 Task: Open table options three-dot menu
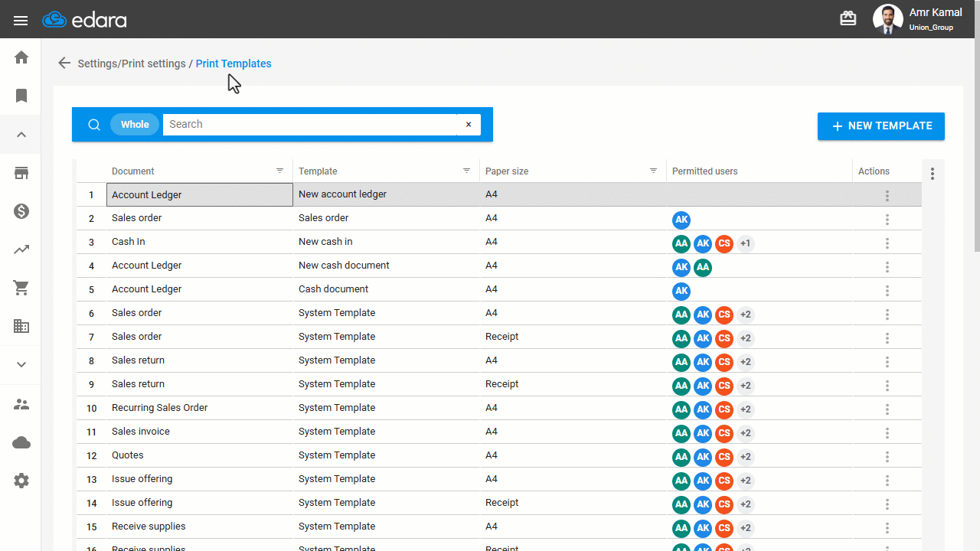click(933, 174)
